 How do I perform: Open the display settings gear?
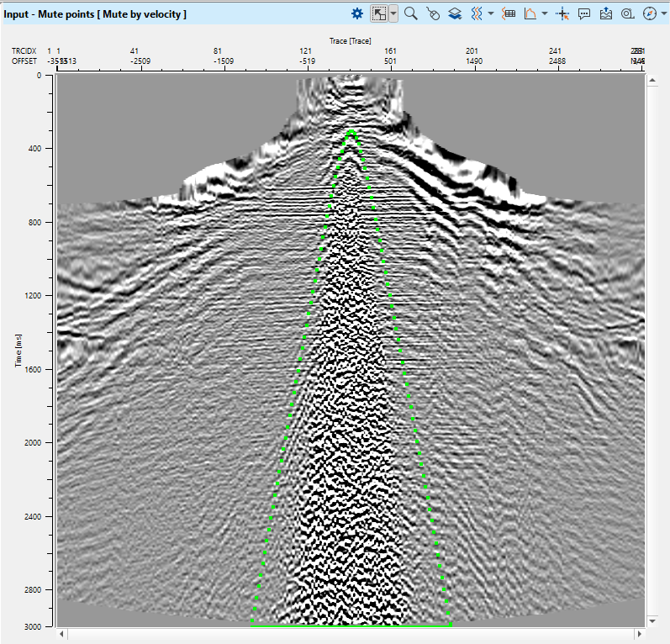pos(357,13)
